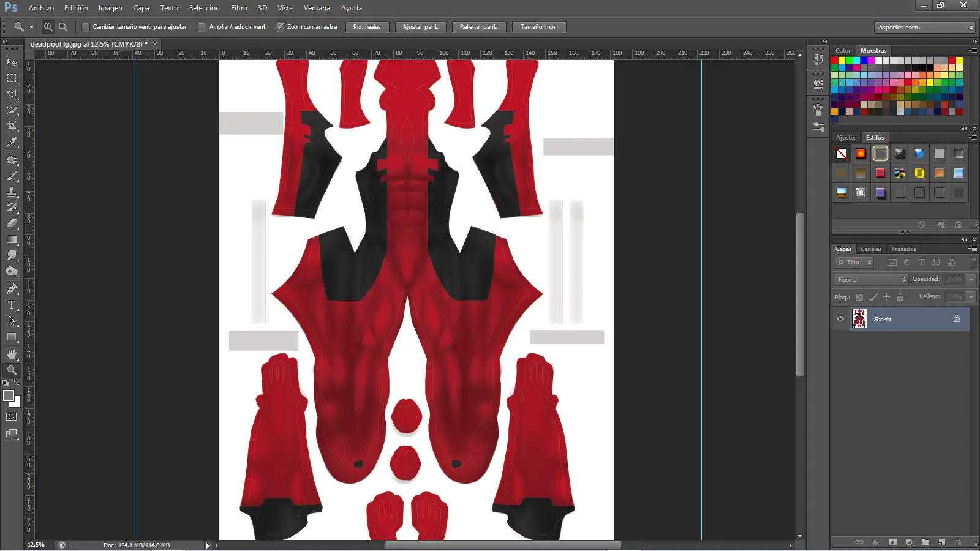Select the Path Selection arrow tool
980x551 pixels.
click(x=12, y=321)
